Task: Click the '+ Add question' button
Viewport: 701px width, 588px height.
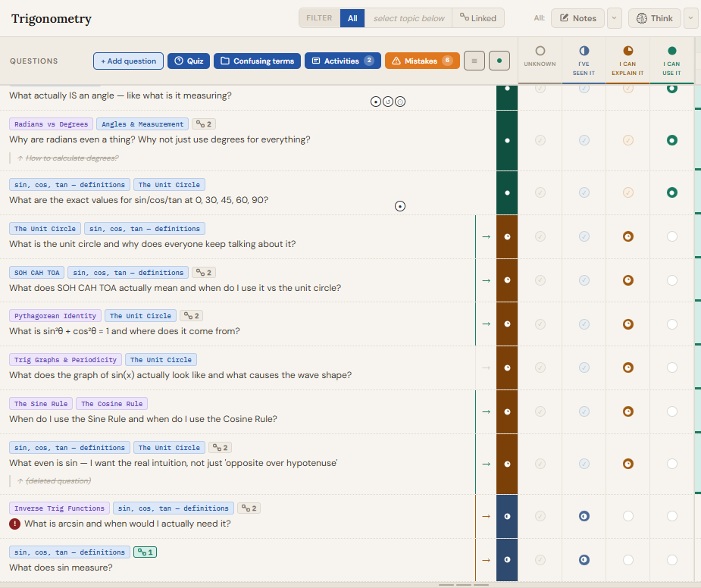Action: click(128, 61)
